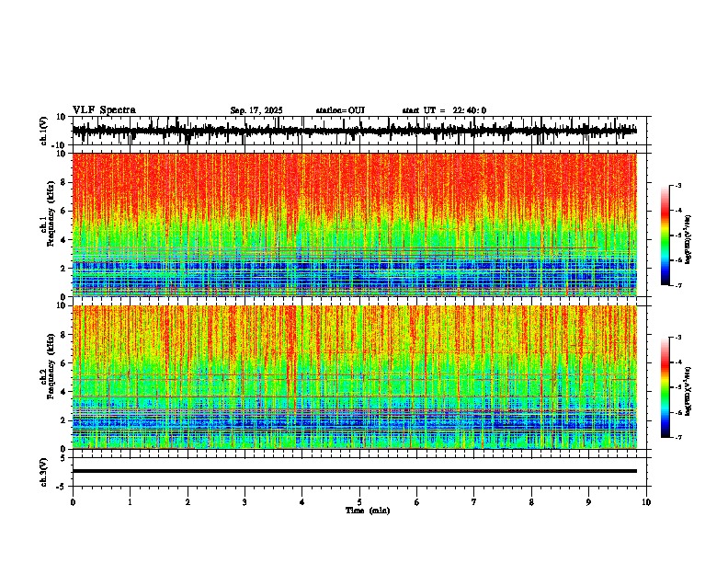Click the "Time (min)" axis label
Screen dimensions: 728x563
click(x=368, y=511)
